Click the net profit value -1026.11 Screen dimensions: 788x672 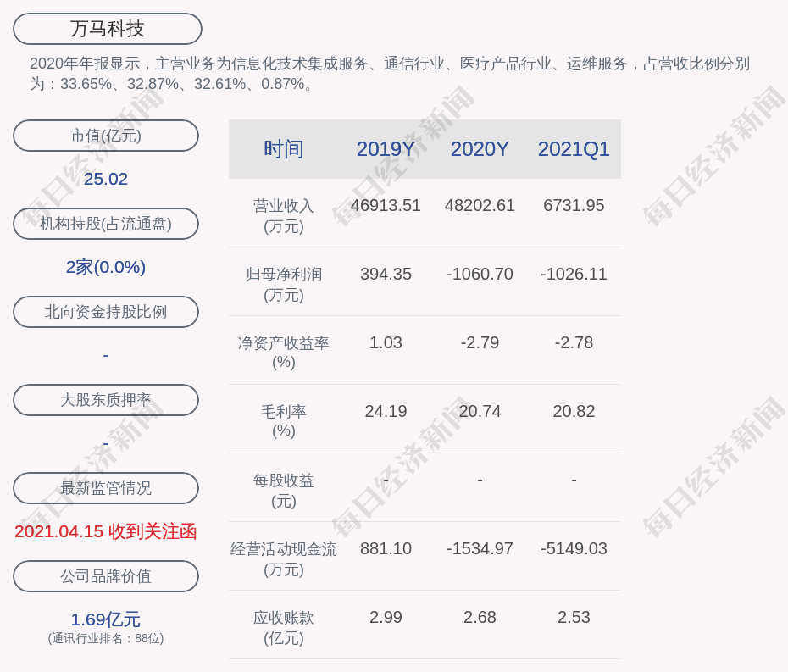[574, 274]
